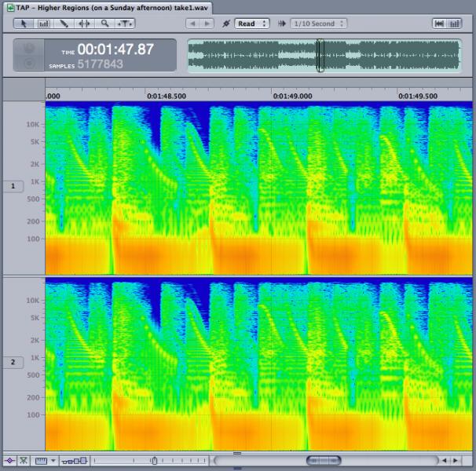The height and width of the screenshot is (471, 476).
Task: Click the horizontal scrollbar thumb
Action: [x=324, y=461]
